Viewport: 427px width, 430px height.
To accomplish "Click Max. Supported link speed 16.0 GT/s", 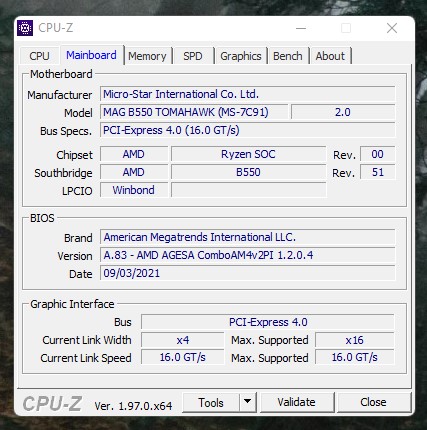I will (355, 357).
